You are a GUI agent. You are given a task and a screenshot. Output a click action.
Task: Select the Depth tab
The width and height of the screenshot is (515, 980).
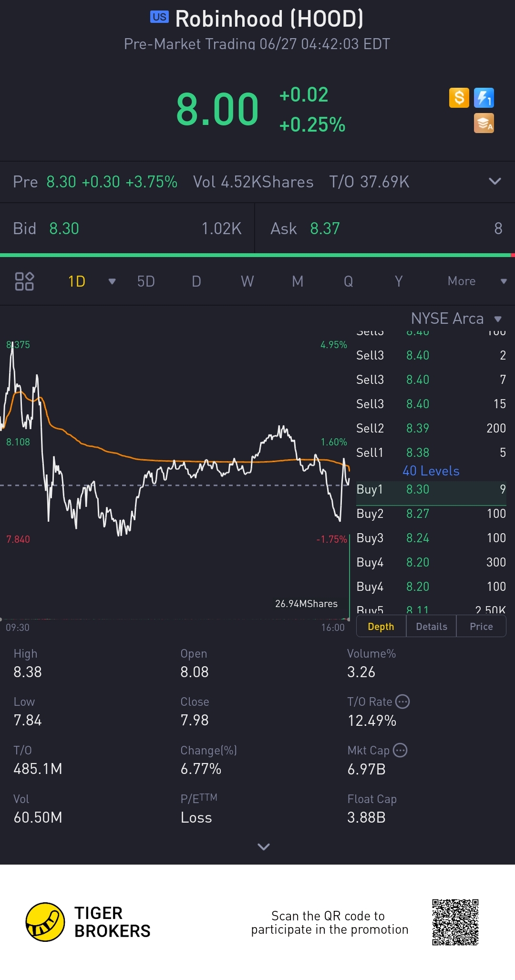(381, 626)
